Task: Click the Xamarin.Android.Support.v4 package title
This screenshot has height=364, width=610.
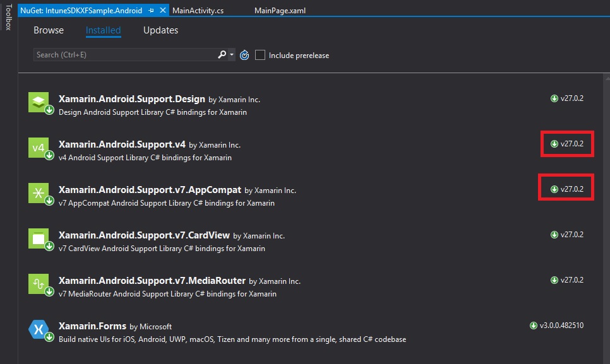Action: click(122, 144)
